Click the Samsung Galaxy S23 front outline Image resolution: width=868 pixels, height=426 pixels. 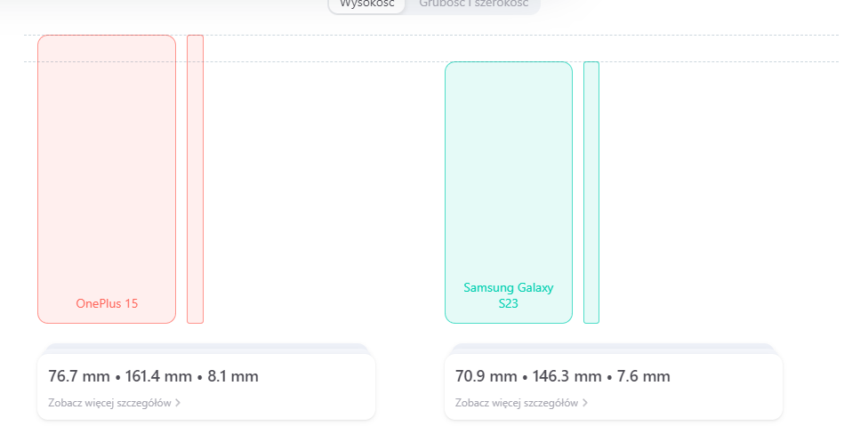click(x=508, y=178)
